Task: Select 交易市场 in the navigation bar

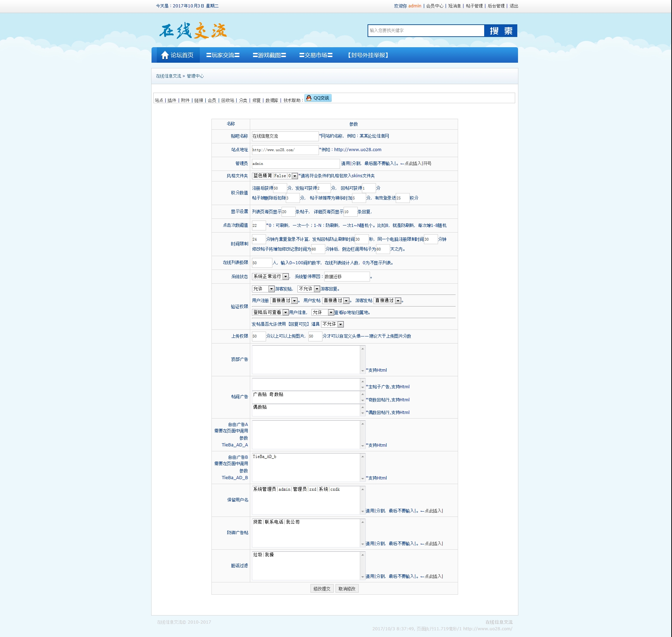Action: (316, 55)
